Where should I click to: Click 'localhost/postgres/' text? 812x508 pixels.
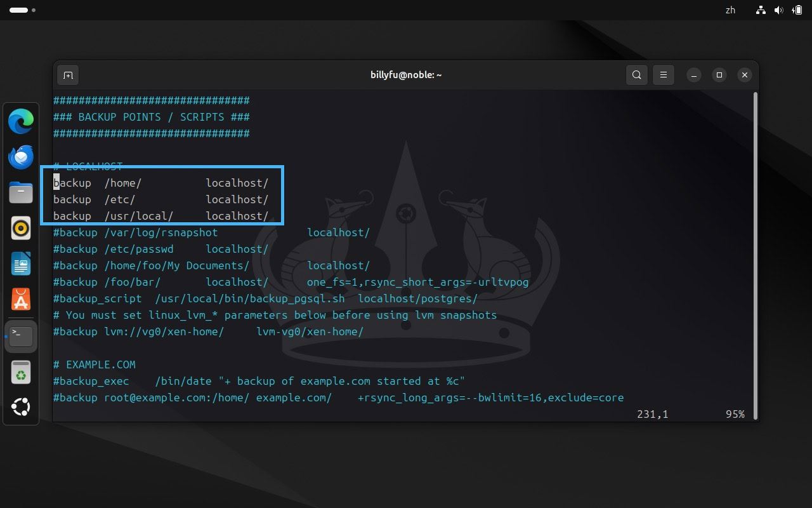[x=418, y=298]
